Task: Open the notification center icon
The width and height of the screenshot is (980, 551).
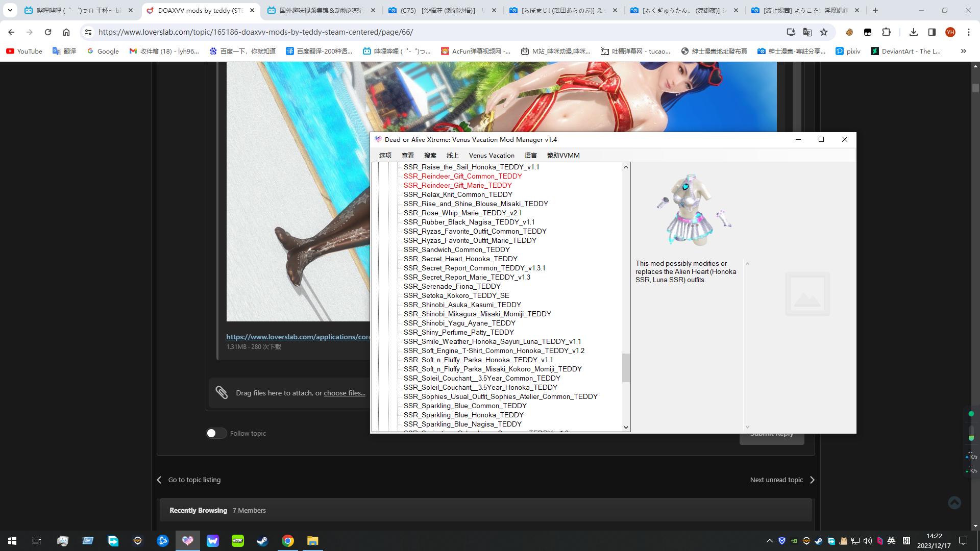Action: [963, 541]
